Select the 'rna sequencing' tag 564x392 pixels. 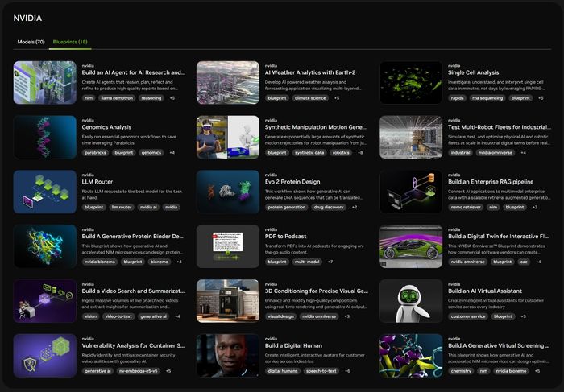(x=488, y=97)
